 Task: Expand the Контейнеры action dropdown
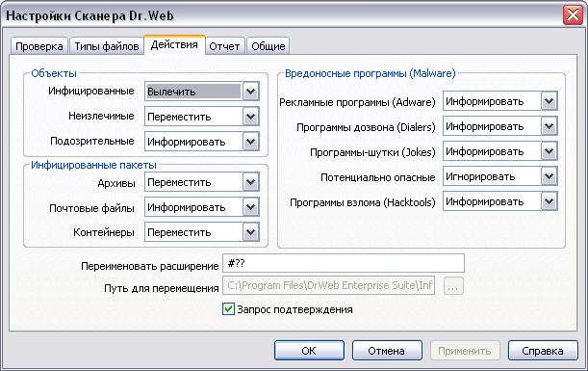pos(202,232)
